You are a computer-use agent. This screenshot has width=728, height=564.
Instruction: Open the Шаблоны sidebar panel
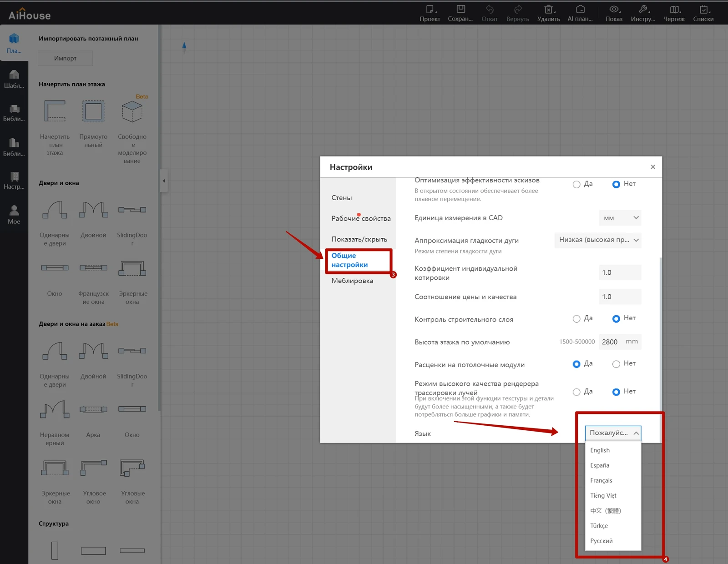click(14, 79)
